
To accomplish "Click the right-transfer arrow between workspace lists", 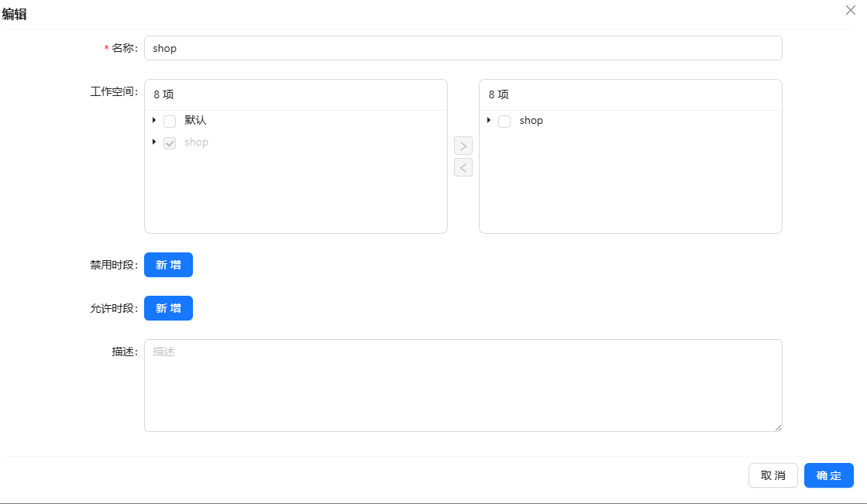I will pos(463,146).
